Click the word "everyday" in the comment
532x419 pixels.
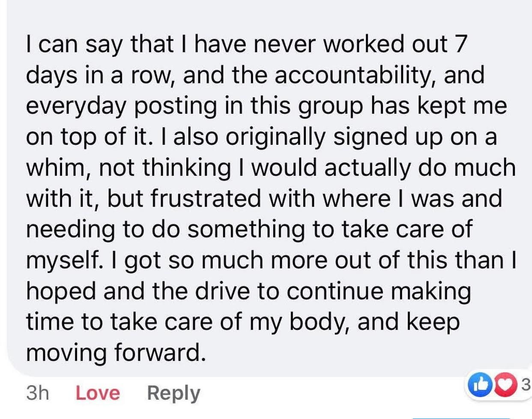pyautogui.click(x=76, y=106)
